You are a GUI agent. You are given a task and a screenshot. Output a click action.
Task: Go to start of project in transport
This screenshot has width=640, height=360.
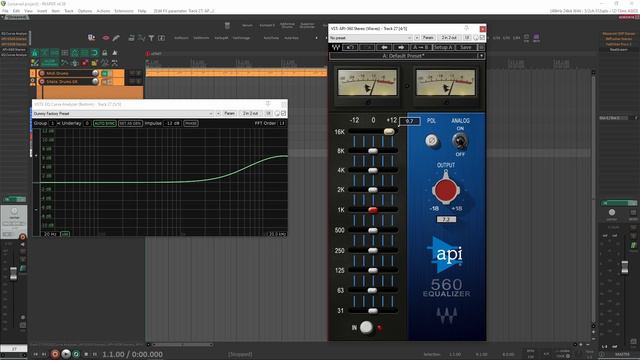point(36,354)
